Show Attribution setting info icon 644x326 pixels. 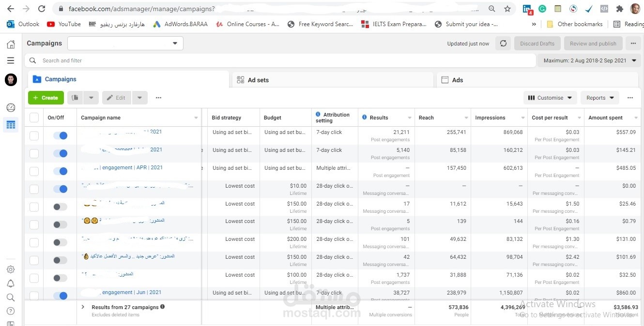coord(318,115)
